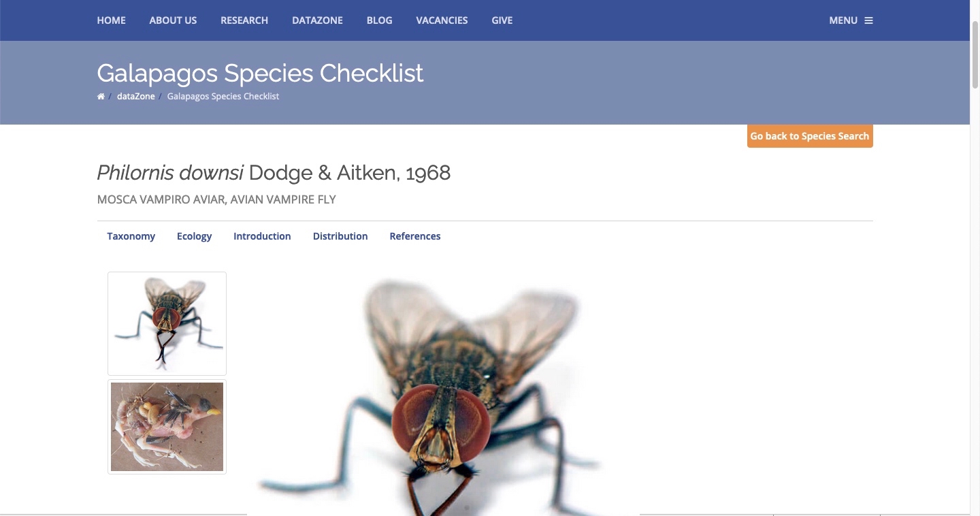Click the dataZone breadcrumb link
Screen dimensions: 980x516
click(x=136, y=97)
